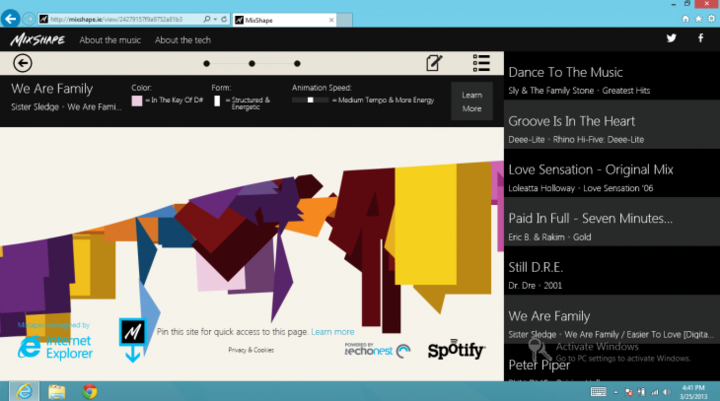The height and width of the screenshot is (401, 720).
Task: Open the touch keyboard tray icon
Action: click(598, 392)
